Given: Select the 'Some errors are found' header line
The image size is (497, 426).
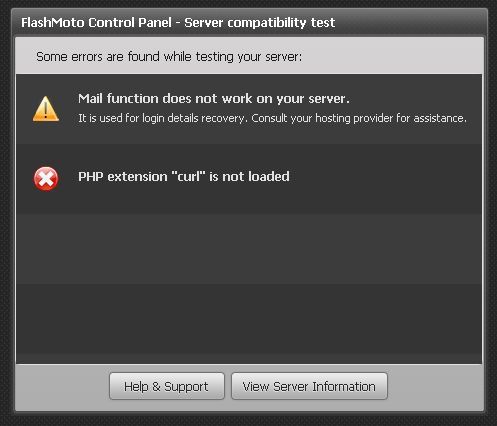Looking at the screenshot, I should (169, 57).
